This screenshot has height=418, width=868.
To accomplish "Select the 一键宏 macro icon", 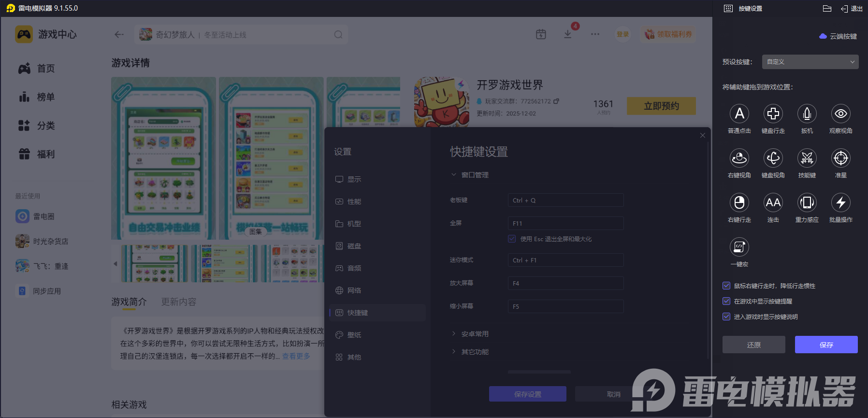I will 739,247.
